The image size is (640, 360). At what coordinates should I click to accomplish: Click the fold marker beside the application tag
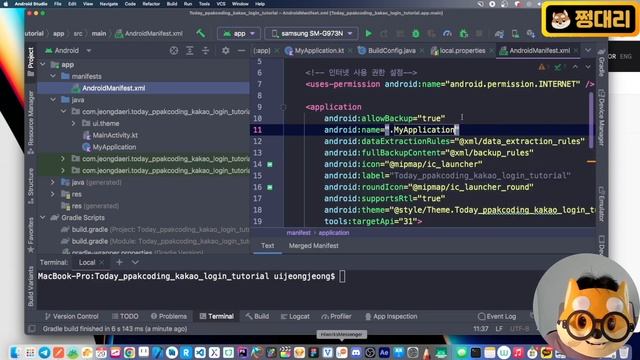283,107
